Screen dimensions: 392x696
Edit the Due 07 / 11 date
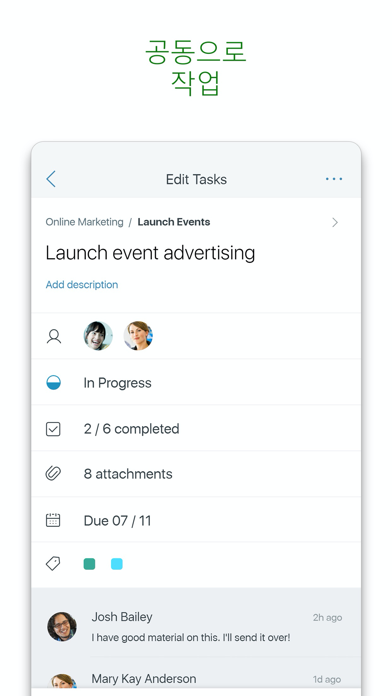117,521
